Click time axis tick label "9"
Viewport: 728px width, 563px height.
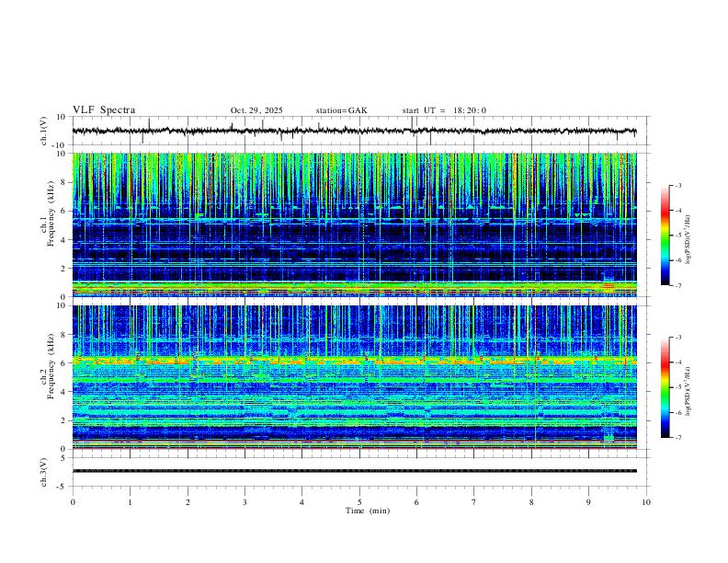point(588,502)
